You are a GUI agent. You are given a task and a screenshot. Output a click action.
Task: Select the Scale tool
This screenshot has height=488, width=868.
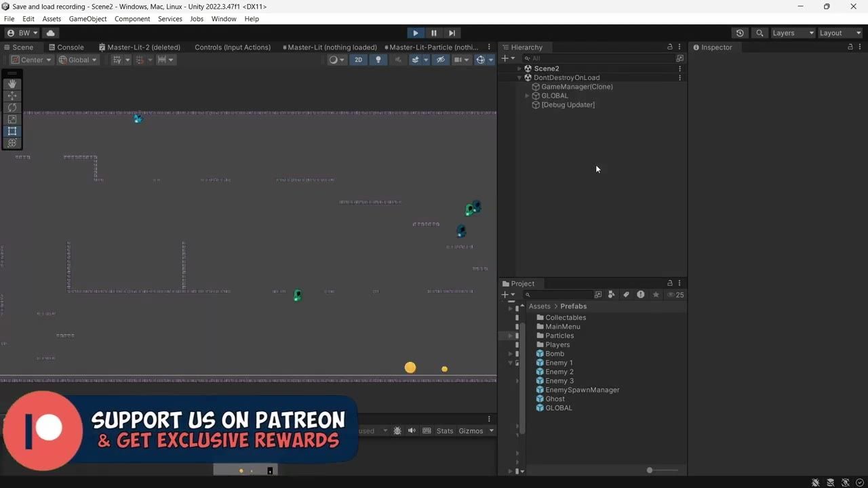pyautogui.click(x=12, y=119)
